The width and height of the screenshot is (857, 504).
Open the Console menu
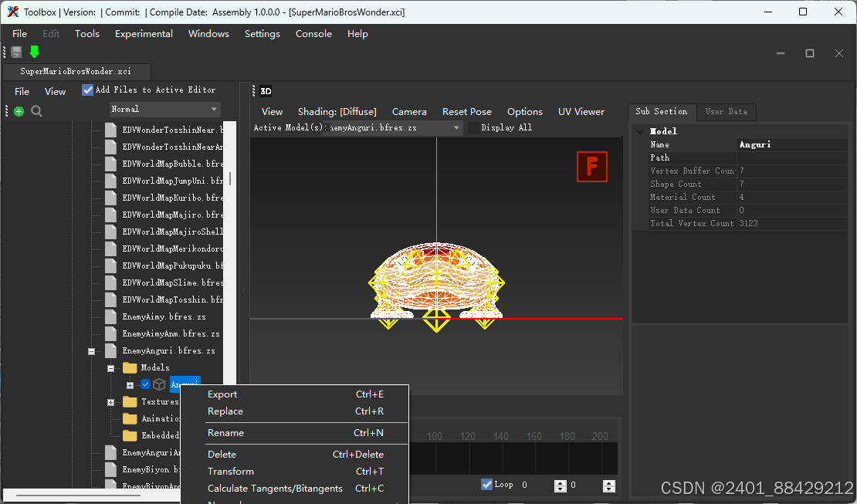pos(313,34)
